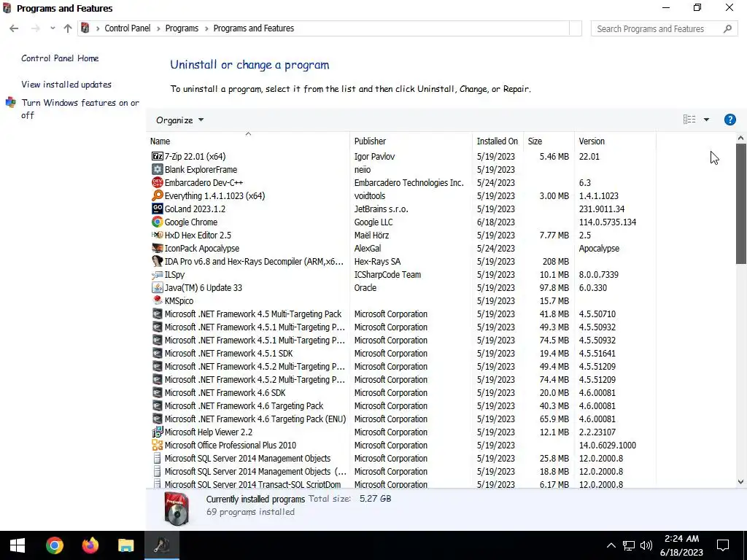
Task: Click the change view list icon
Action: point(689,120)
